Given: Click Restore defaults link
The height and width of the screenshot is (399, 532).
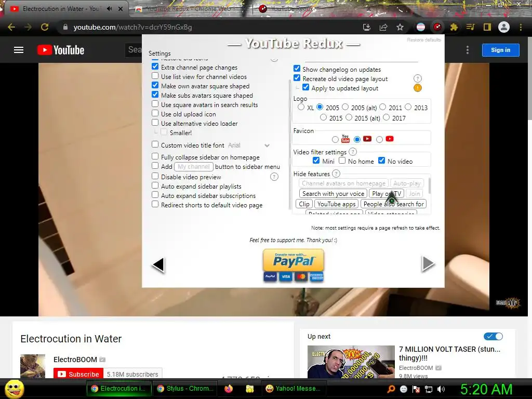Looking at the screenshot, I should [424, 39].
